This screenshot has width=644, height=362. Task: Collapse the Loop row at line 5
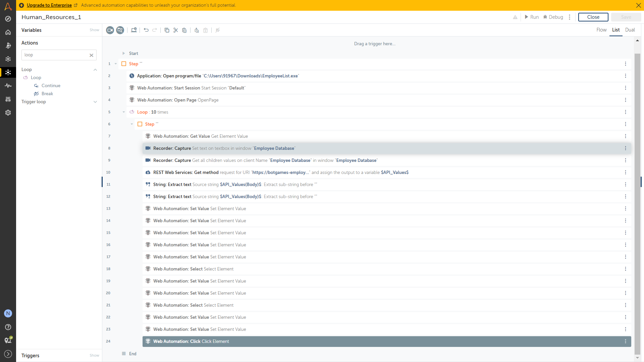[x=124, y=112]
